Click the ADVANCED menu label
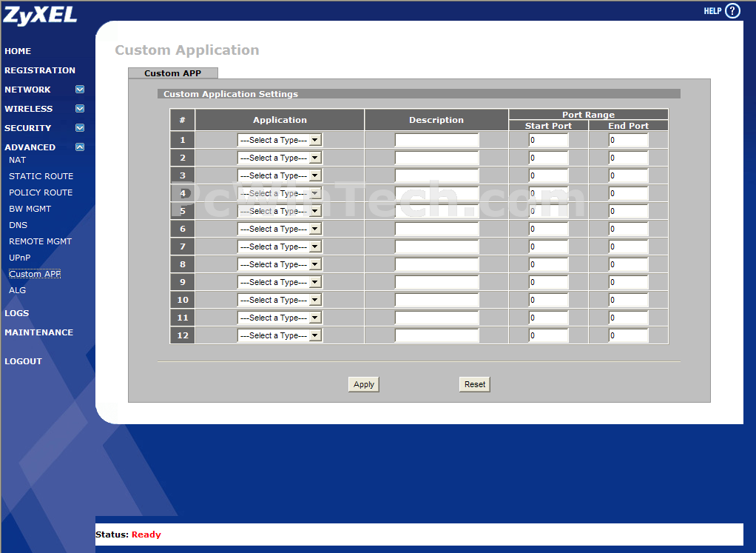The height and width of the screenshot is (553, 756). (x=30, y=147)
